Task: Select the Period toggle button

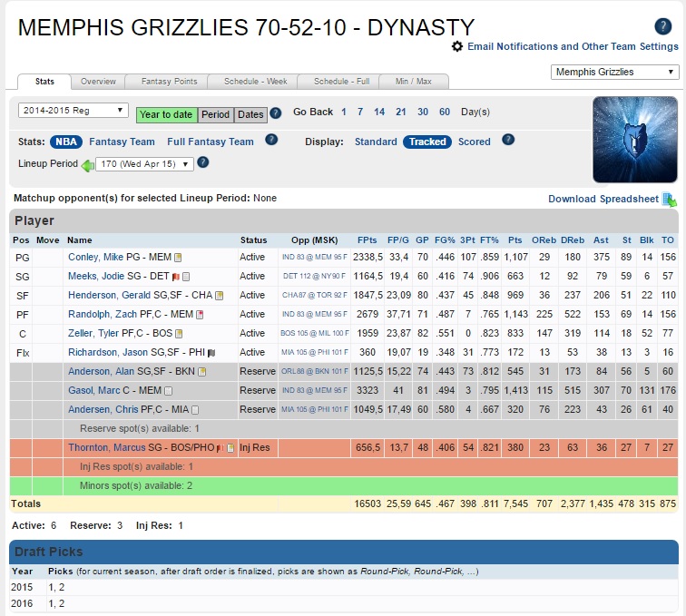Action: point(215,114)
